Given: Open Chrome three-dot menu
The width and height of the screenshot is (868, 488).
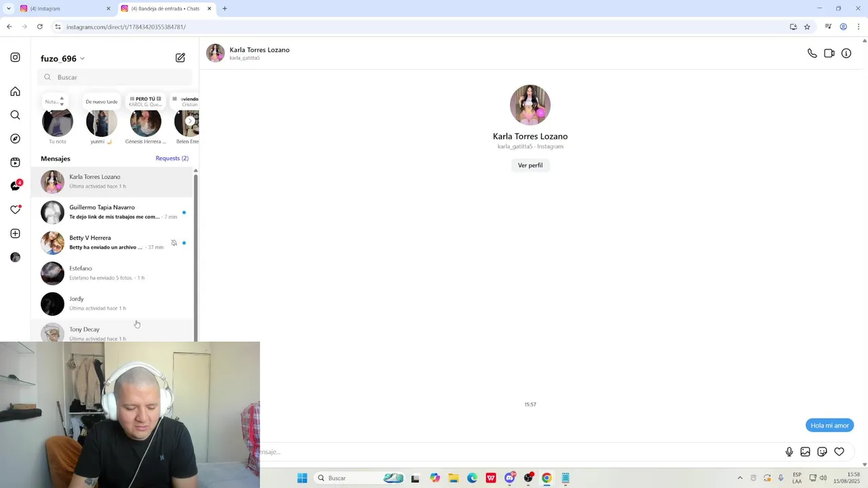Looking at the screenshot, I should (859, 27).
